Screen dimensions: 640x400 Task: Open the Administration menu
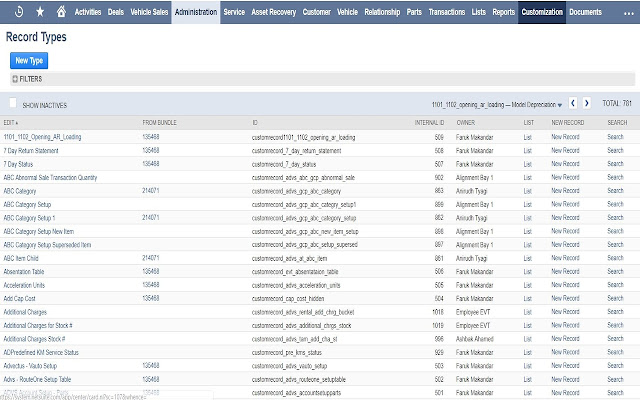[x=196, y=12]
